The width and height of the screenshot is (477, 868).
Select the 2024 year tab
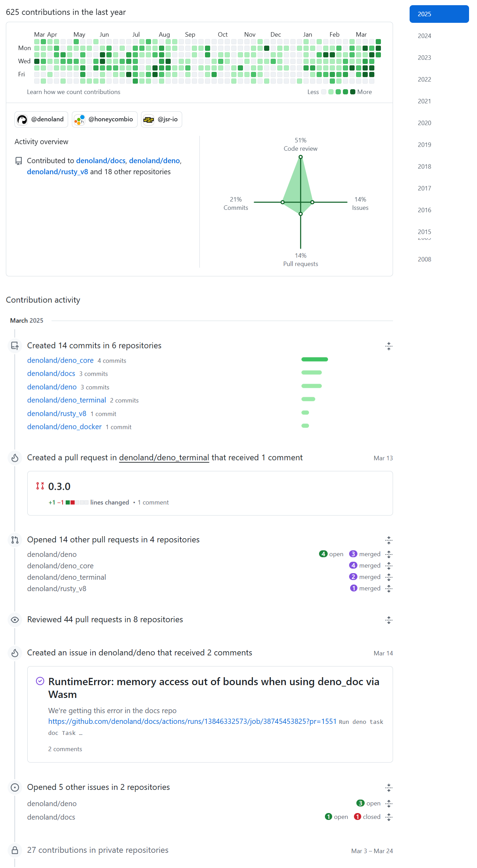point(424,36)
